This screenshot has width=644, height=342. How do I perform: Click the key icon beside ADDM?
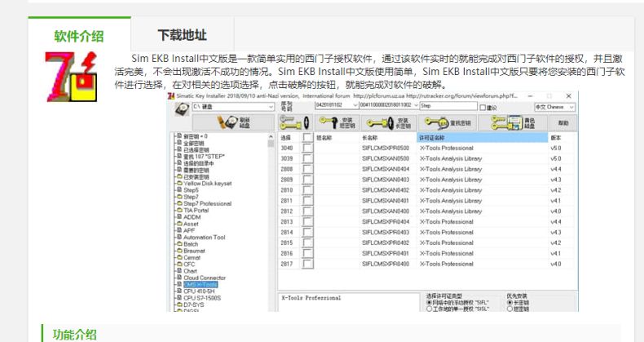point(179,217)
